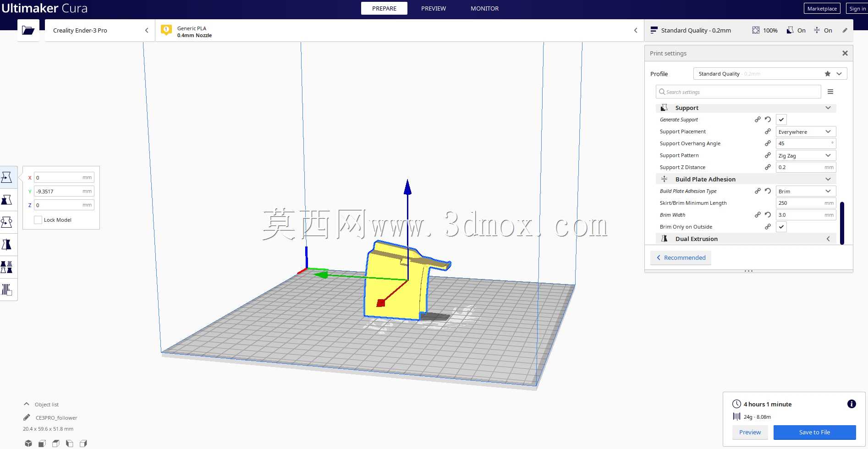Return to Recommended print settings
Screen dimensions: 868x449
[681, 257]
